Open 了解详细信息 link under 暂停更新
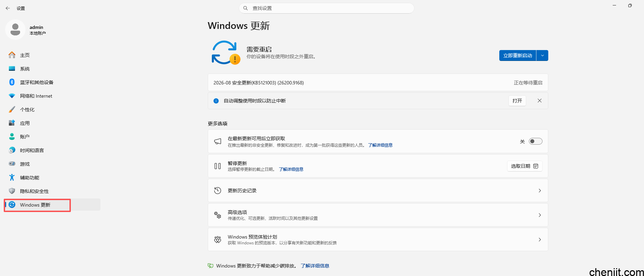The height and width of the screenshot is (276, 644). [291, 169]
